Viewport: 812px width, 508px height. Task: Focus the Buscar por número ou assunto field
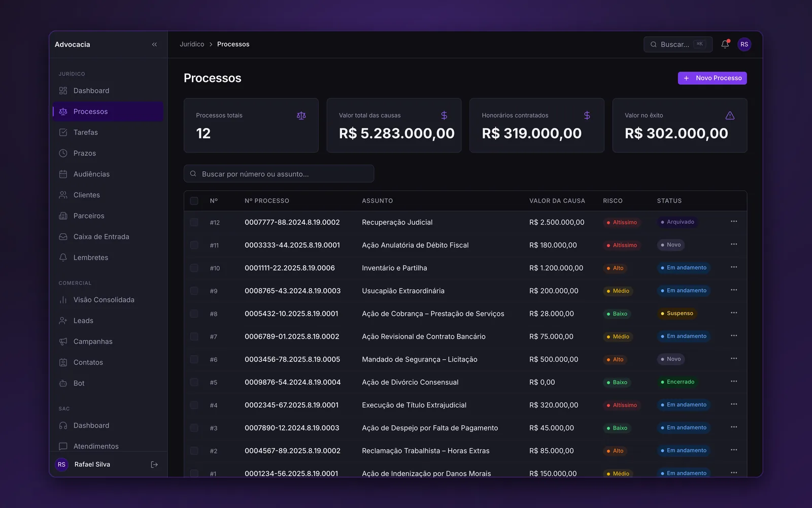279,174
